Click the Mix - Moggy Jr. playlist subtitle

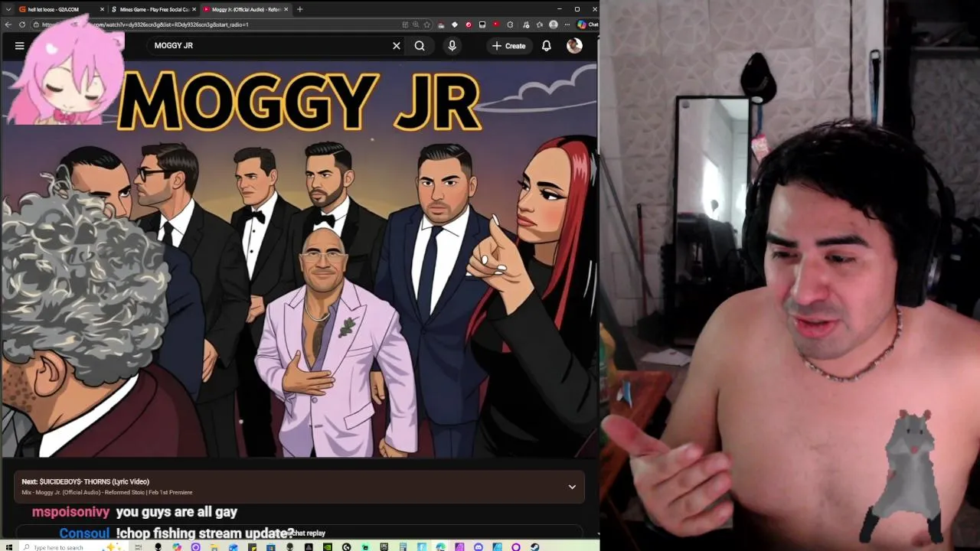[106, 492]
